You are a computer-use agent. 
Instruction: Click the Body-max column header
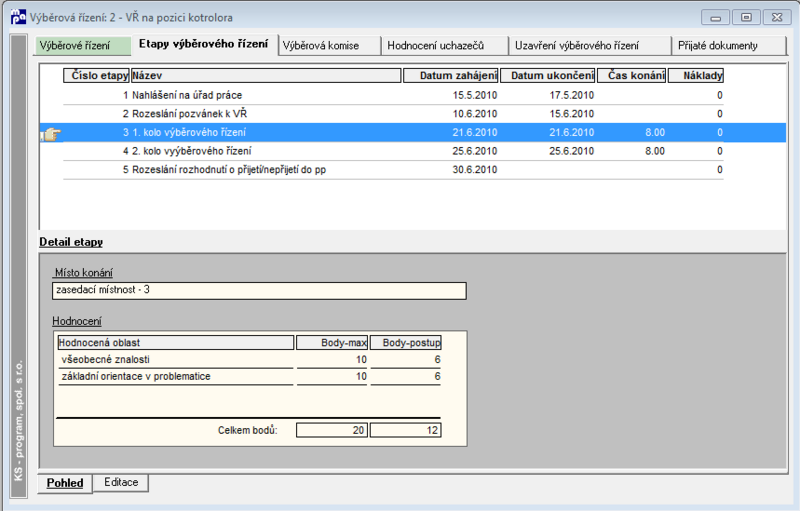(332, 343)
